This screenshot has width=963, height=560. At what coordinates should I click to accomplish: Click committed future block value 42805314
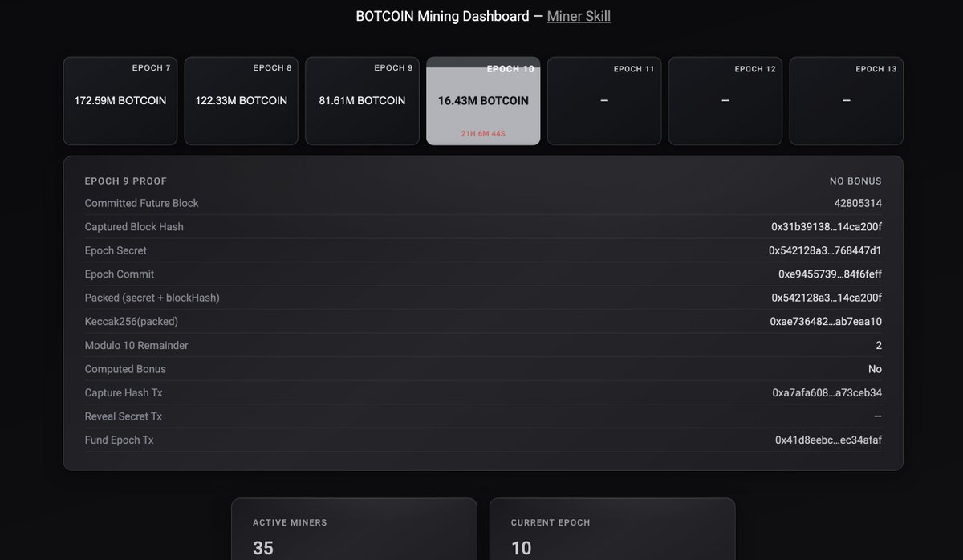pos(858,203)
